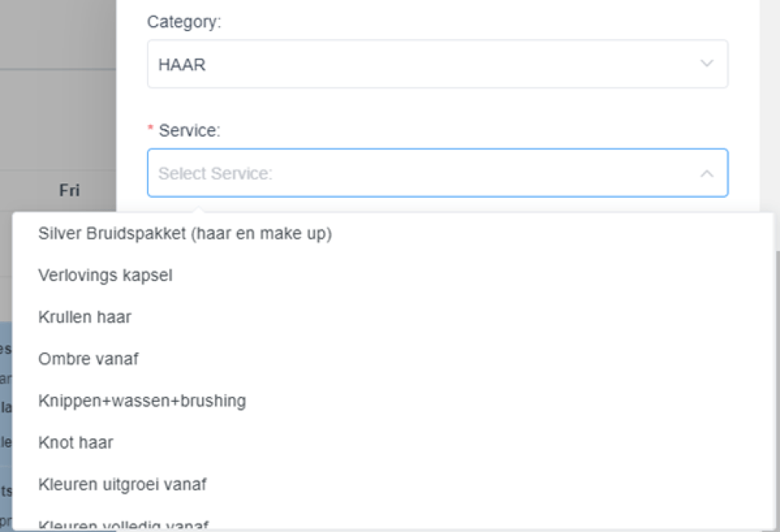The image size is (780, 532).
Task: Pick the Kleuren uitgroei vanaf option
Action: pos(122,484)
